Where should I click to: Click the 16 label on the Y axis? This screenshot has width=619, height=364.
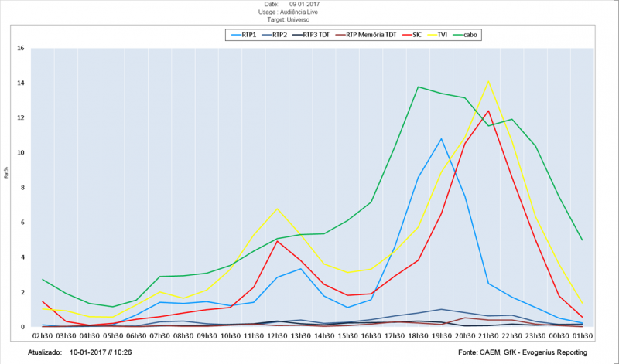[21, 48]
